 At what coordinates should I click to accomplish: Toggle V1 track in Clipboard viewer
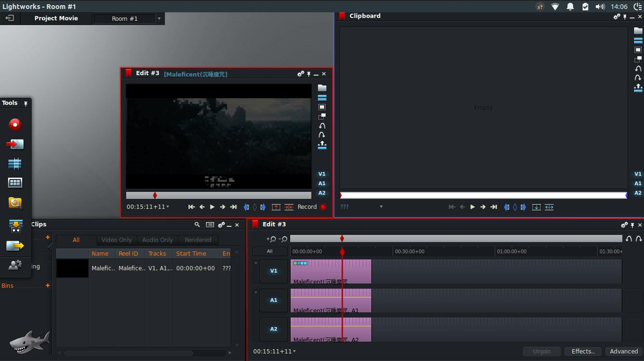point(638,174)
